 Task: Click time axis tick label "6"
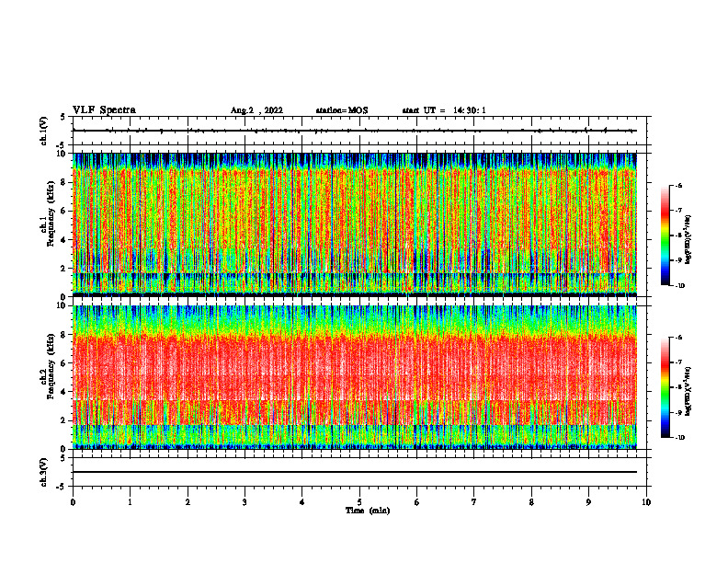click(417, 502)
